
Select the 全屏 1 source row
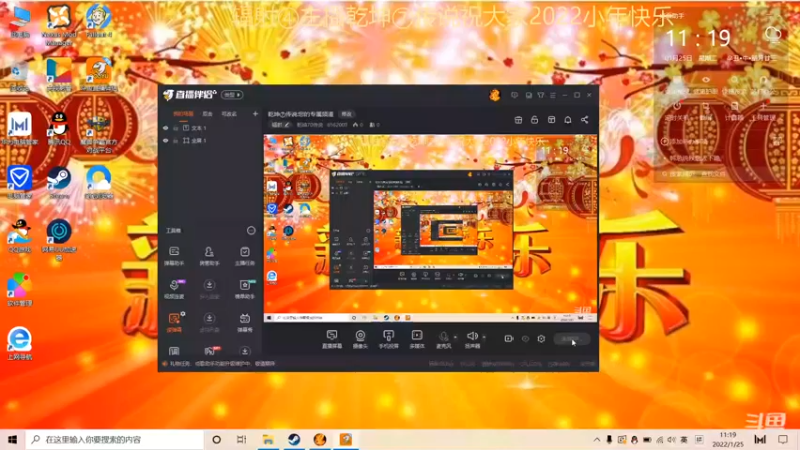210,140
